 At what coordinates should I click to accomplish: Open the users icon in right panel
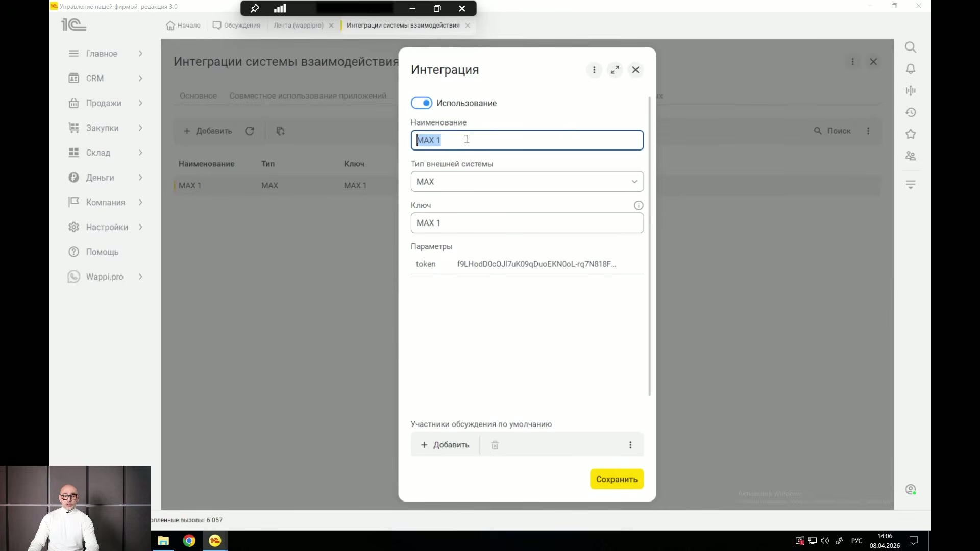(911, 156)
